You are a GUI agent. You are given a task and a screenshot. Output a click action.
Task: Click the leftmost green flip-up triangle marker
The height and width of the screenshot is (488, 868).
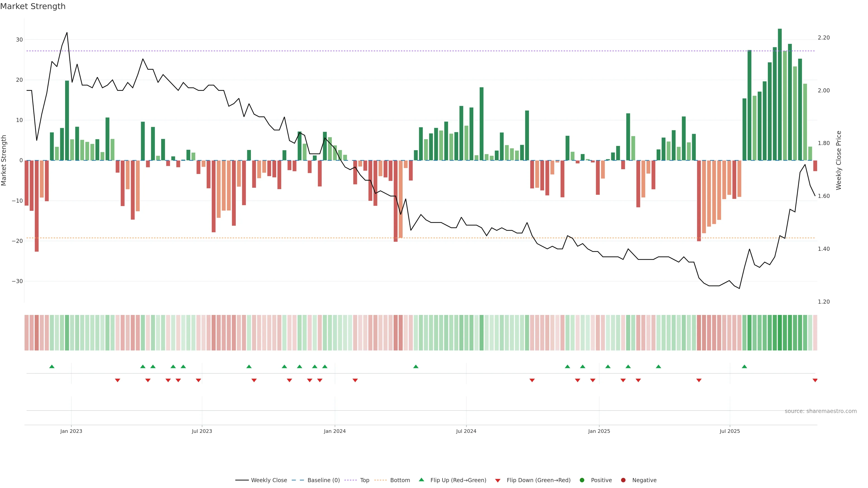[x=52, y=366]
